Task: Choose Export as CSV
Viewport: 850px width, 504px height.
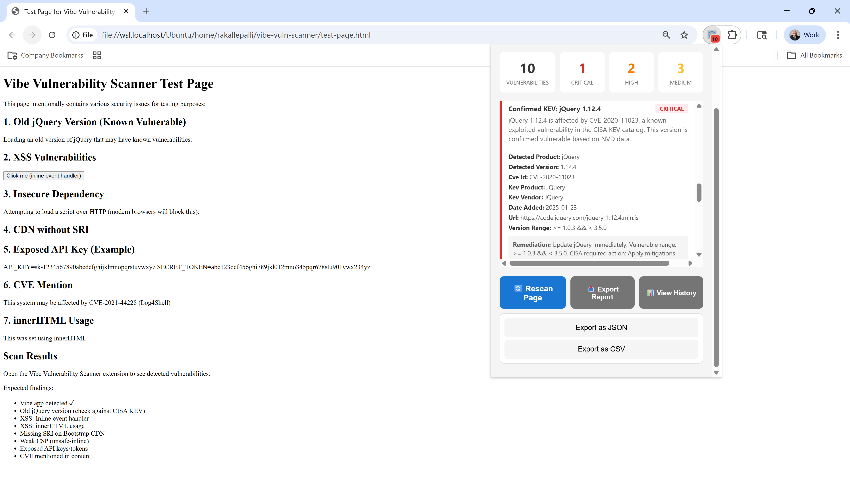Action: [601, 349]
